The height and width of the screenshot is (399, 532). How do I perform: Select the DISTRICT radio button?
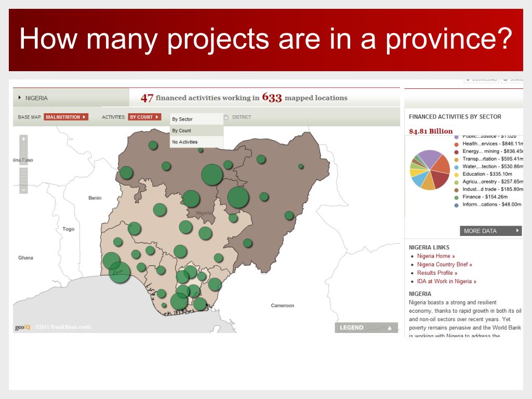pyautogui.click(x=226, y=117)
